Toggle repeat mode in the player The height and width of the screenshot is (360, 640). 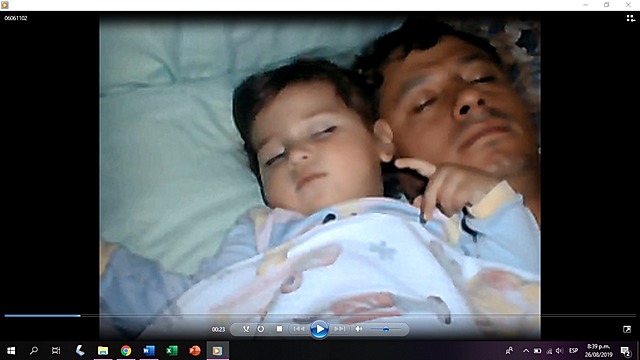tap(261, 329)
